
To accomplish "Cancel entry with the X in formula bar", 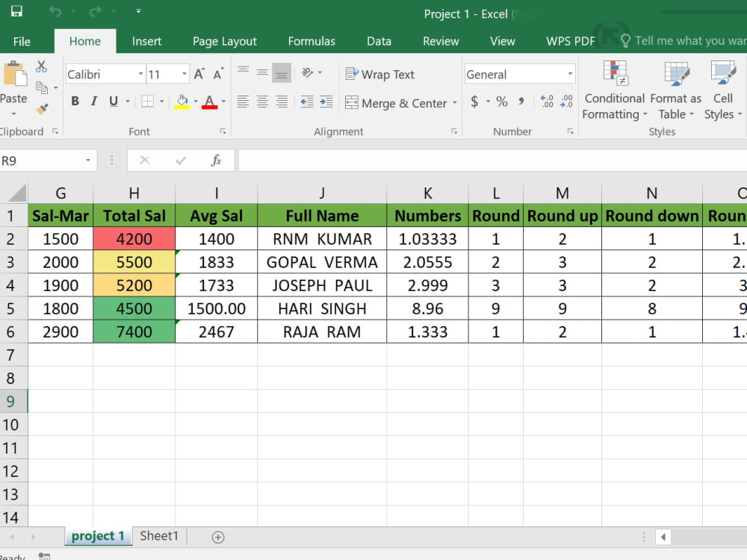I will (x=145, y=161).
